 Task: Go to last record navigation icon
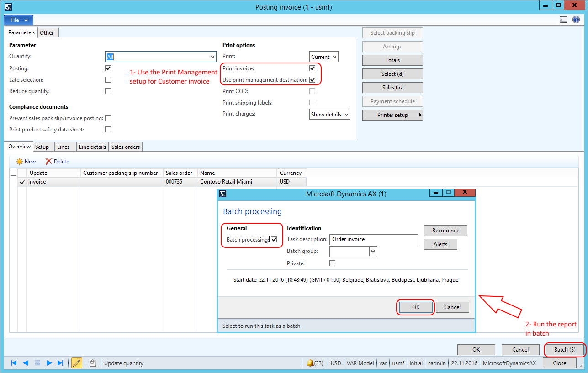(60, 363)
